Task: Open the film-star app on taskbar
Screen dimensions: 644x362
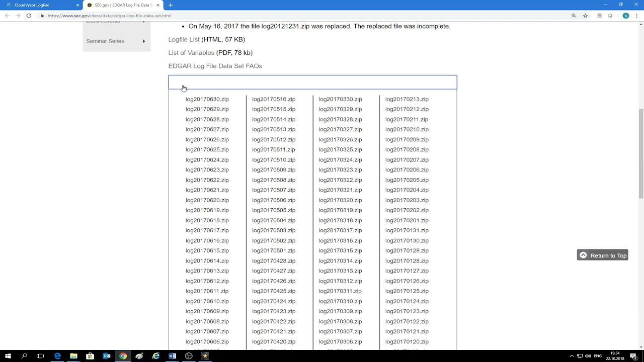Action: [x=205, y=356]
